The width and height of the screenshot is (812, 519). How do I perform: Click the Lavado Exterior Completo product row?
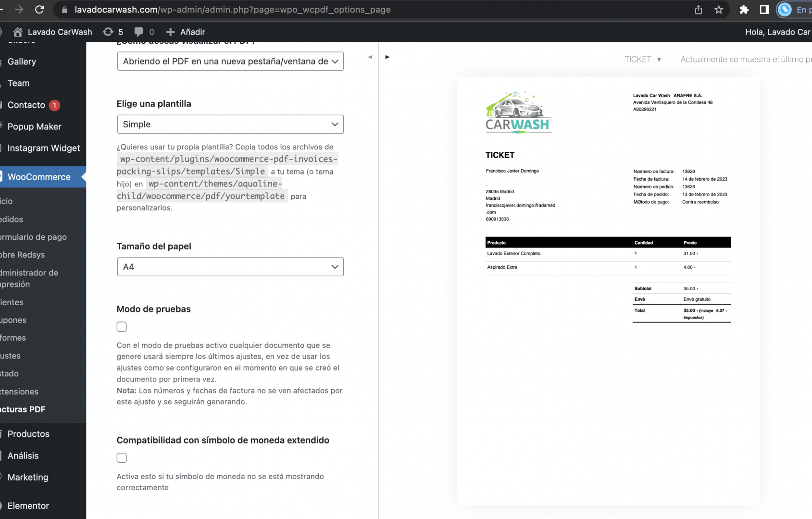click(608, 254)
